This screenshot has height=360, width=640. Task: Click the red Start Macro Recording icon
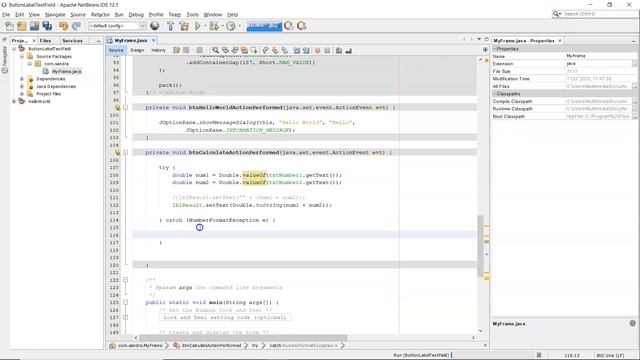click(318, 50)
